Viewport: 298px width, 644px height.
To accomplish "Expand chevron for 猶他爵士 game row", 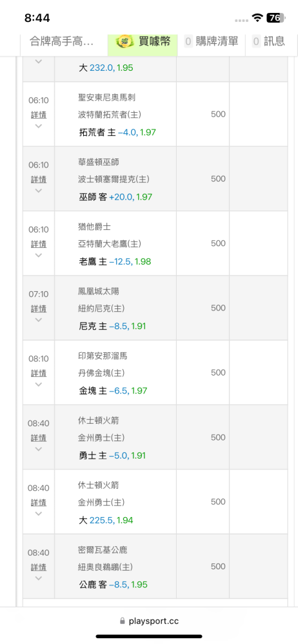I will point(39,255).
